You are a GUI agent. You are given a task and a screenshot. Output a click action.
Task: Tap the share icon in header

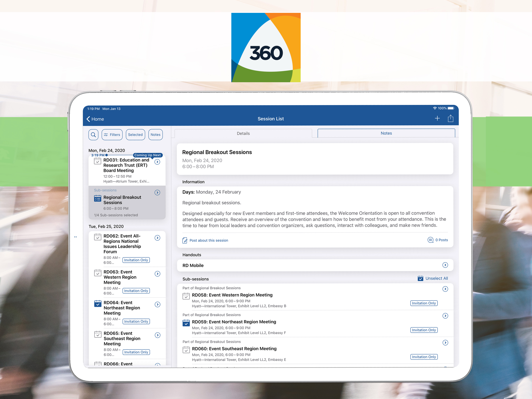click(450, 118)
